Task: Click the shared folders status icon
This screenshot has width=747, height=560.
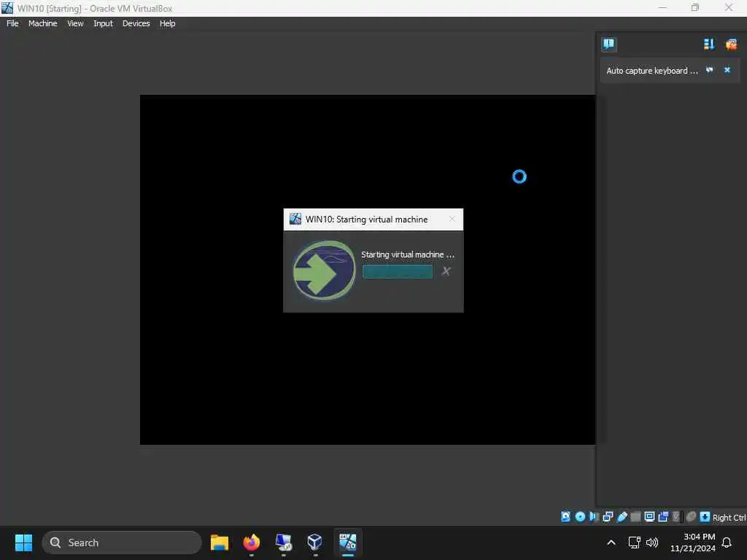Action: [x=635, y=517]
